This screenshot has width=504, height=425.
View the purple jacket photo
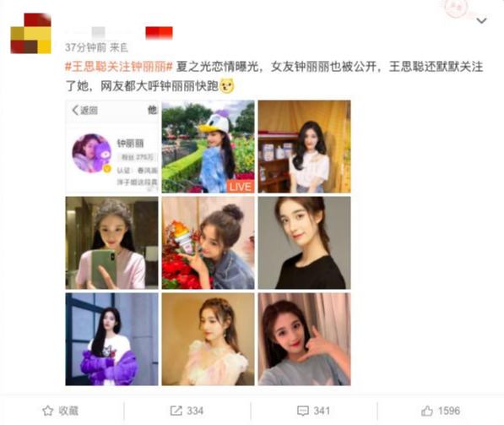pyautogui.click(x=111, y=339)
